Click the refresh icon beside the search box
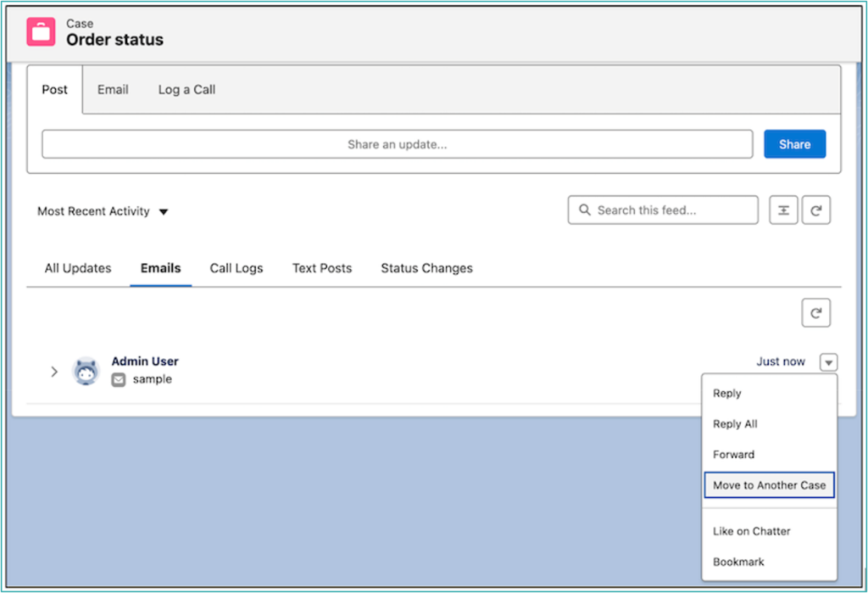 pos(815,210)
